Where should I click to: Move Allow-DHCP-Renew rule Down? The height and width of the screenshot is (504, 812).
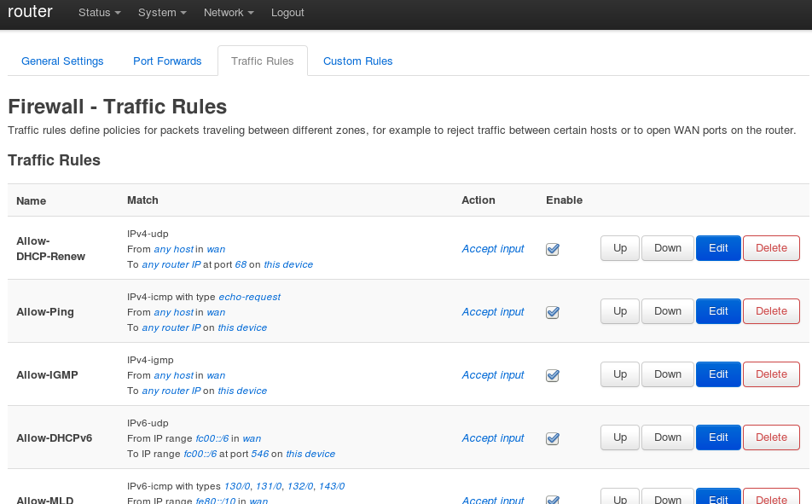[668, 248]
